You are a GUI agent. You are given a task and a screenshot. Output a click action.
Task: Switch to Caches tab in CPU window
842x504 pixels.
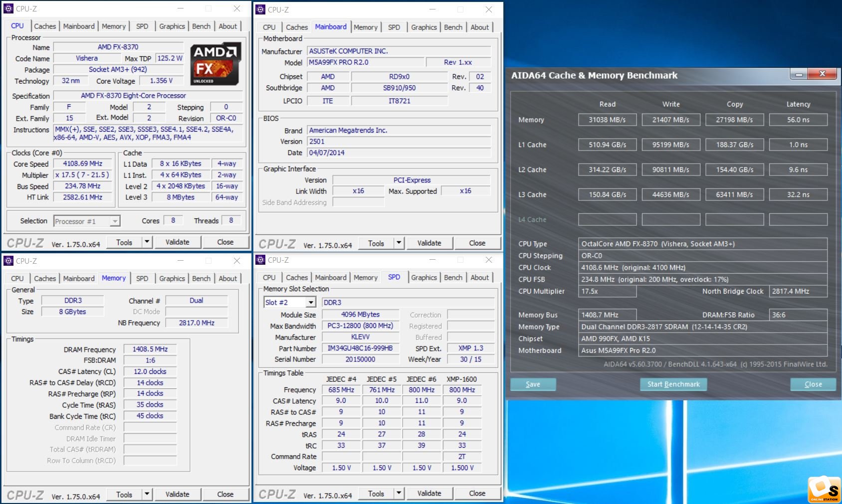45,26
